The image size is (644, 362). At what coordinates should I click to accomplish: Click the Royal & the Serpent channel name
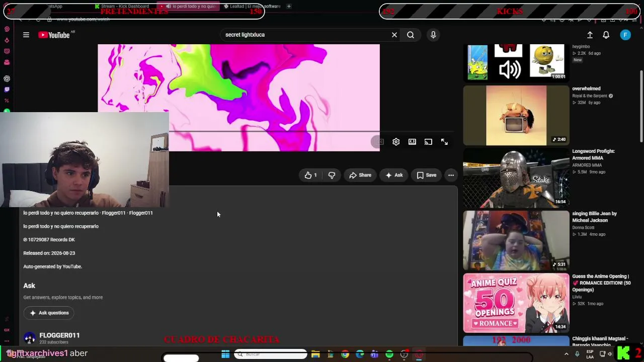pos(590,96)
